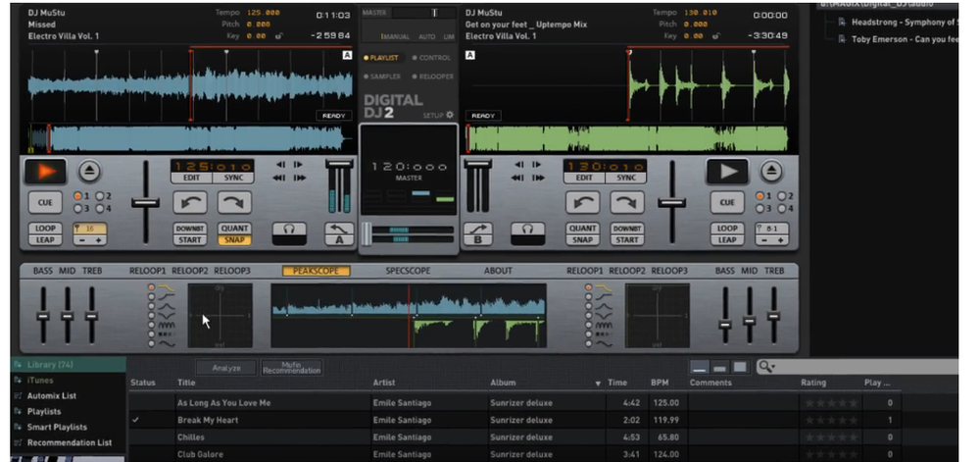The height and width of the screenshot is (462, 980).
Task: Switch center panel to CONTROL
Action: 431,58
